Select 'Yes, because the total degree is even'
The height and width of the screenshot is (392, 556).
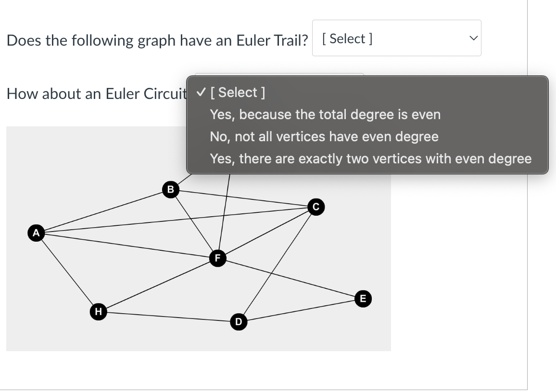325,114
